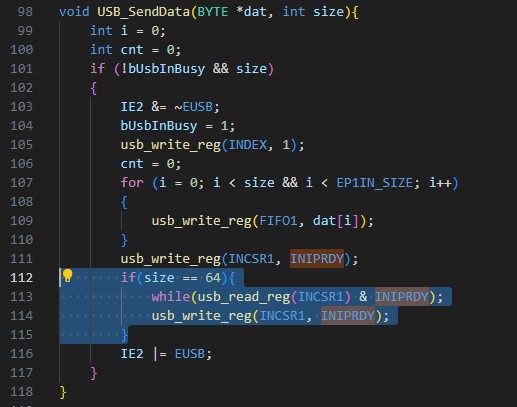The height and width of the screenshot is (407, 517).
Task: Click the pink closing brace on line 117
Action: [94, 373]
